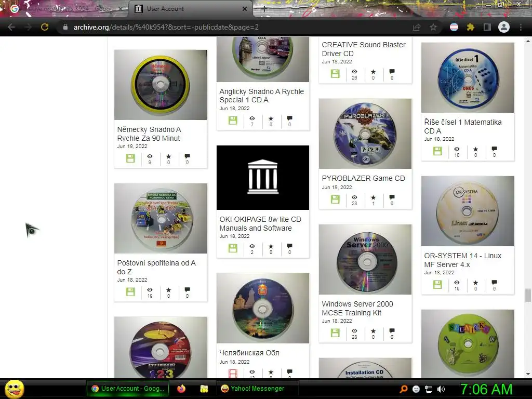Open PYROBLAZER disc thumbnail
Image resolution: width=532 pixels, height=399 pixels.
[365, 134]
